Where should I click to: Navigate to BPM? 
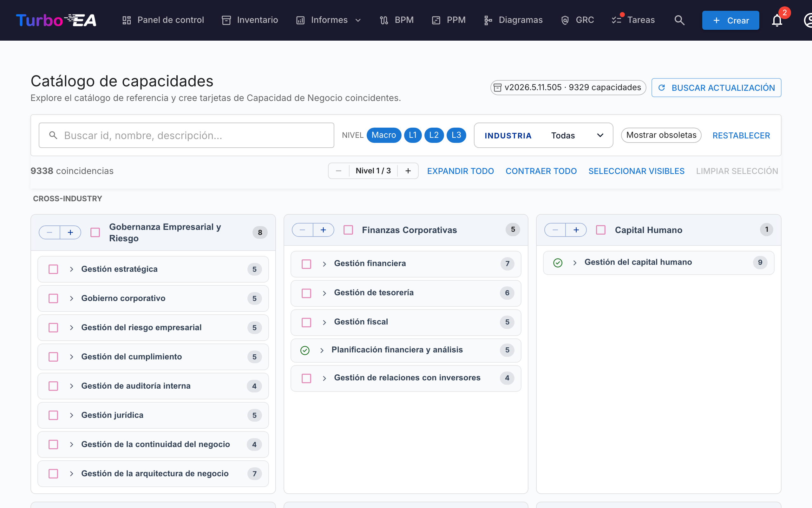tap(396, 20)
